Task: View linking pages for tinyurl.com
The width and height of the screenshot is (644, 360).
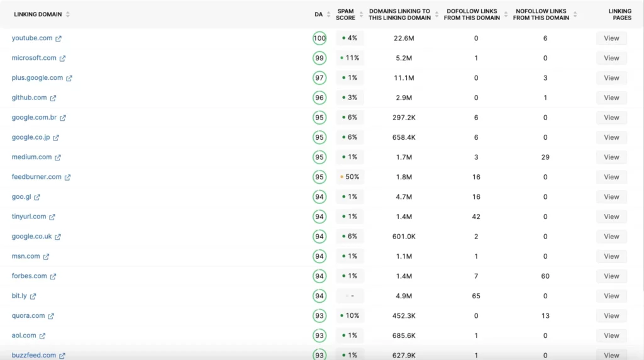Action: click(x=611, y=217)
